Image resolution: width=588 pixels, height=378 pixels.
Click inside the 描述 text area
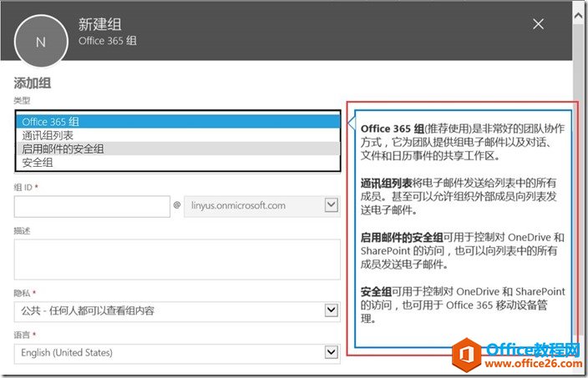click(x=177, y=260)
